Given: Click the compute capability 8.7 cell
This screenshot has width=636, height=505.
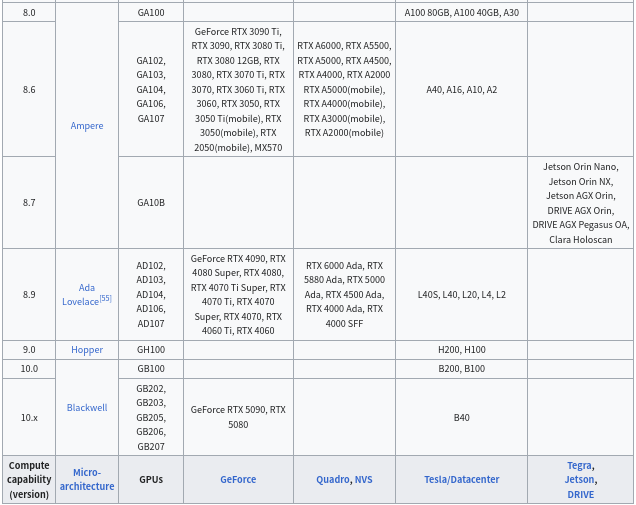Looking at the screenshot, I should tap(29, 202).
